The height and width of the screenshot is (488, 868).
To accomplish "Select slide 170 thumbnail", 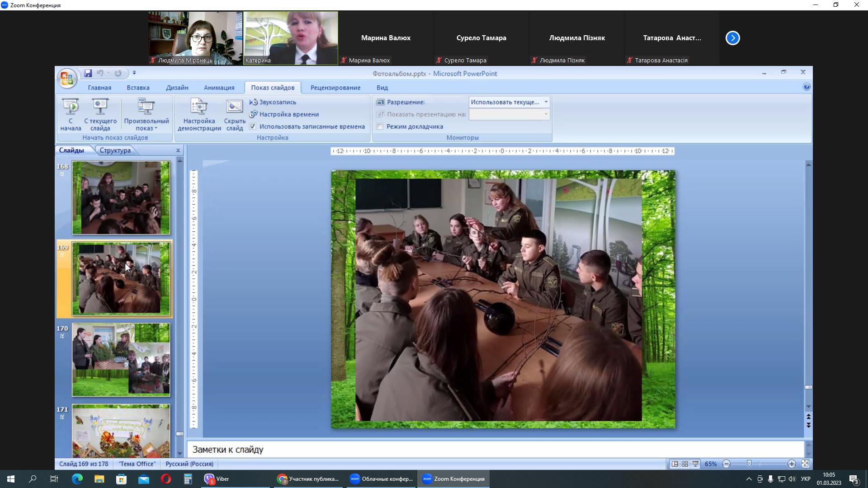I will pos(121,360).
